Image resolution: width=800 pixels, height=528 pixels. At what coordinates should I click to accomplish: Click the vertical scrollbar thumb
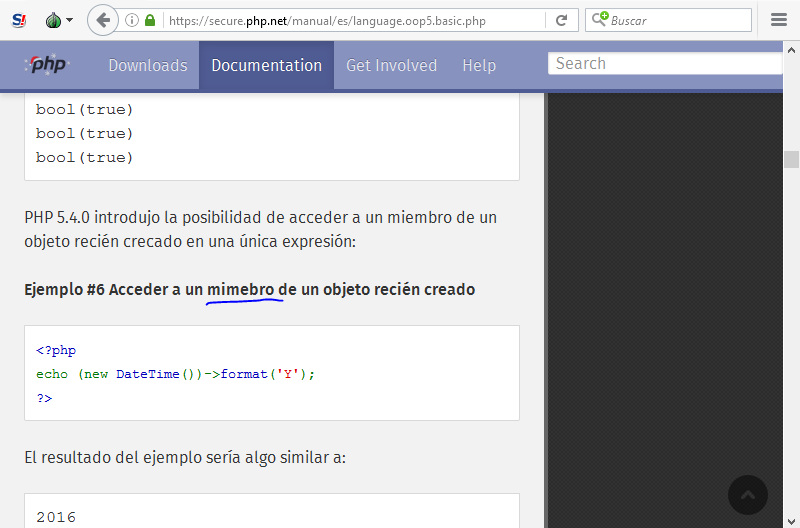791,160
